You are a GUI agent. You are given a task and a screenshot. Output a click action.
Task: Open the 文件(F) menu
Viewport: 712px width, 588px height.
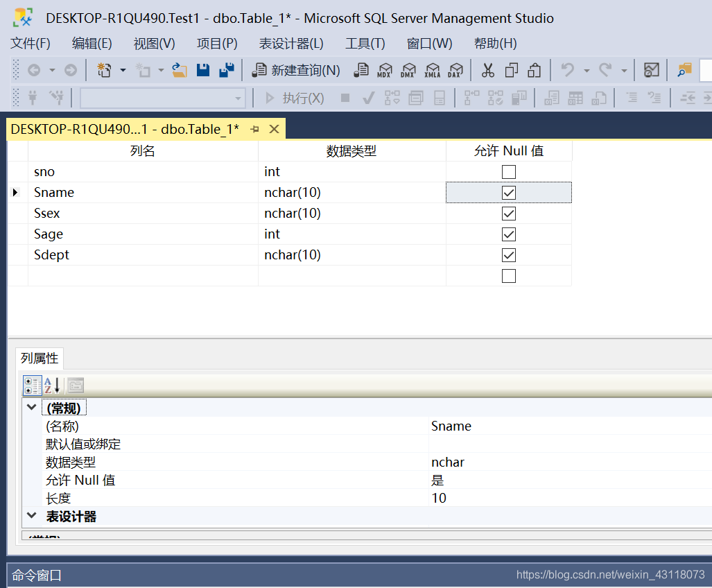pyautogui.click(x=31, y=43)
